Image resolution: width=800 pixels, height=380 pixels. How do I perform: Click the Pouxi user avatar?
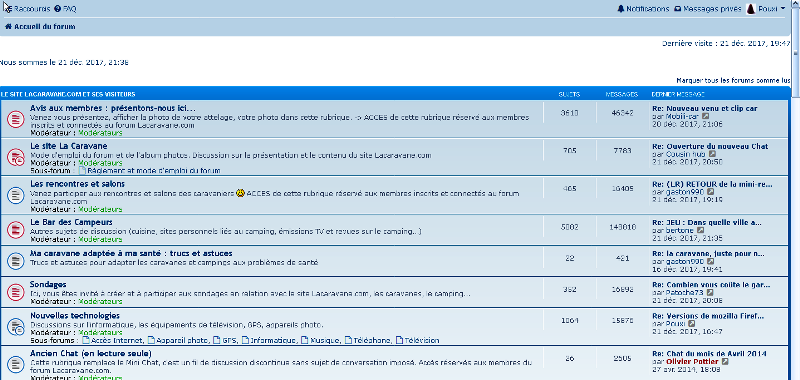click(751, 9)
